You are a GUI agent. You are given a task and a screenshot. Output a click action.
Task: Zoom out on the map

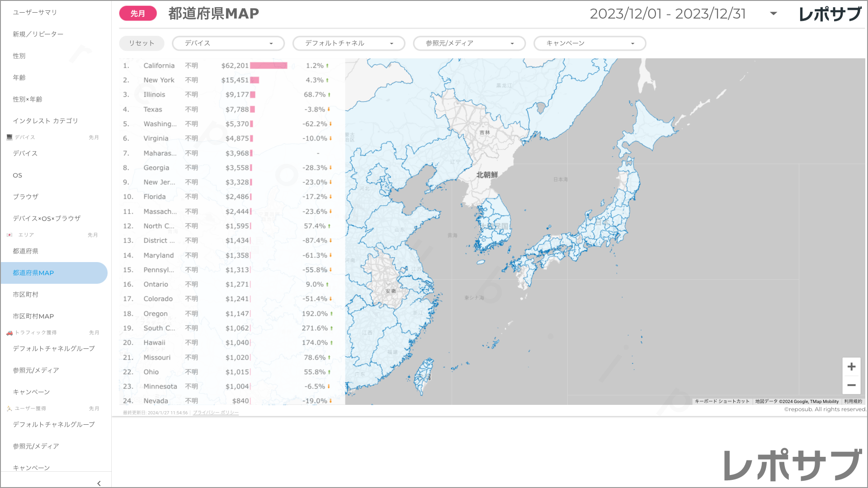coord(851,385)
